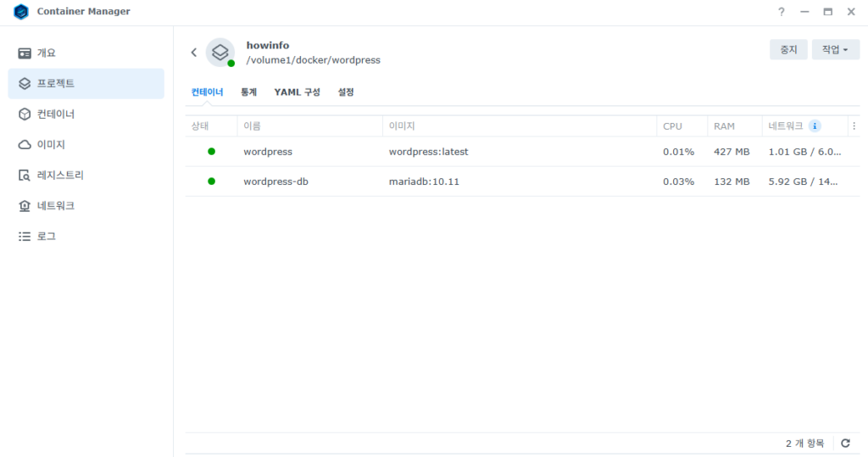Click the 네트워크 house icon in sidebar
The height and width of the screenshot is (457, 868).
point(25,206)
